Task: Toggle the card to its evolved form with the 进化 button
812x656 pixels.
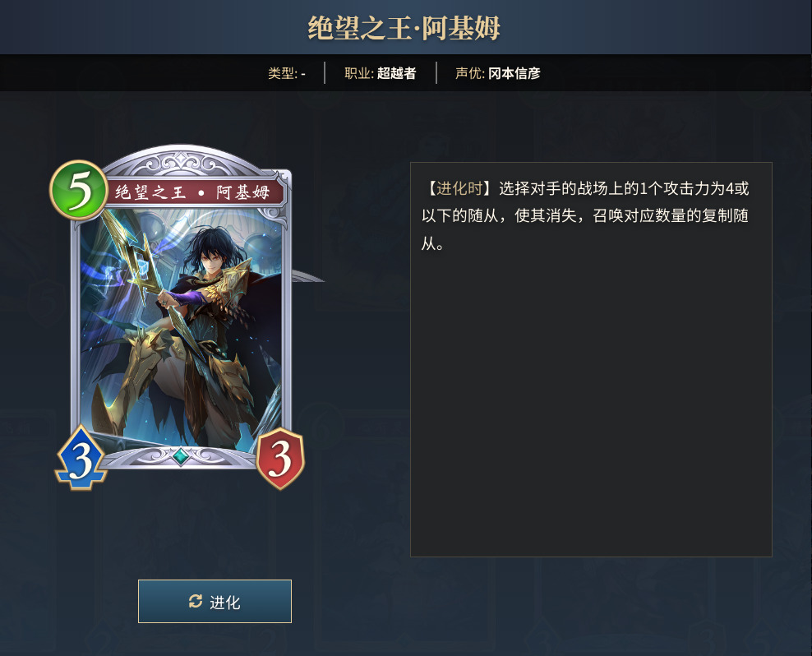Action: pyautogui.click(x=215, y=601)
